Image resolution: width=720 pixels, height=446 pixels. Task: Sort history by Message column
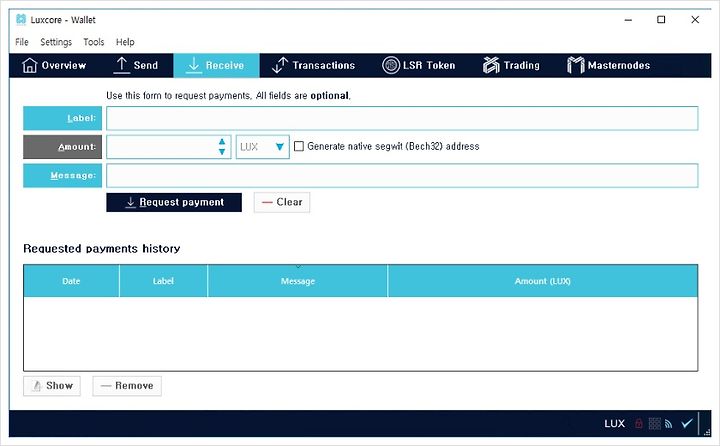point(298,281)
